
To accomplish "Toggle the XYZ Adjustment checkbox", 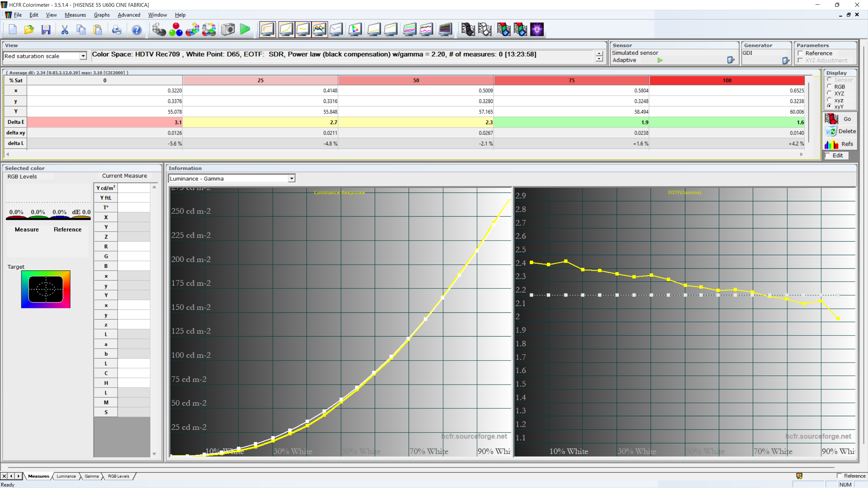I will (x=801, y=60).
